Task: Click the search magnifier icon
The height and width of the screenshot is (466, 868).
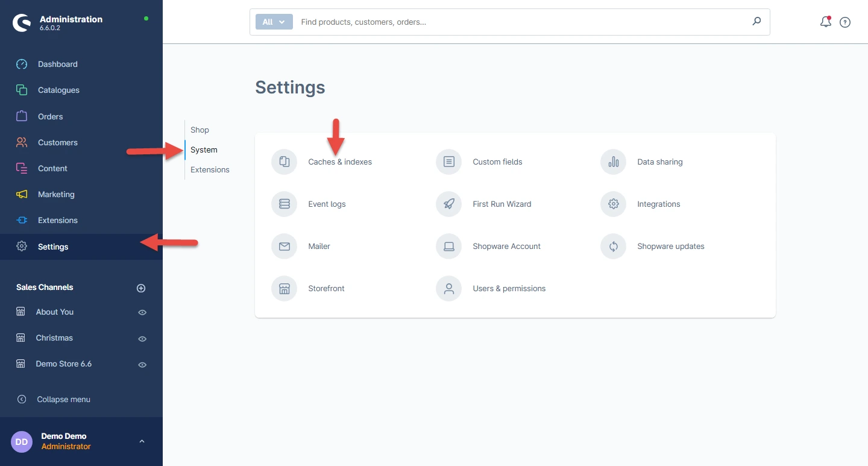Action: click(x=756, y=22)
